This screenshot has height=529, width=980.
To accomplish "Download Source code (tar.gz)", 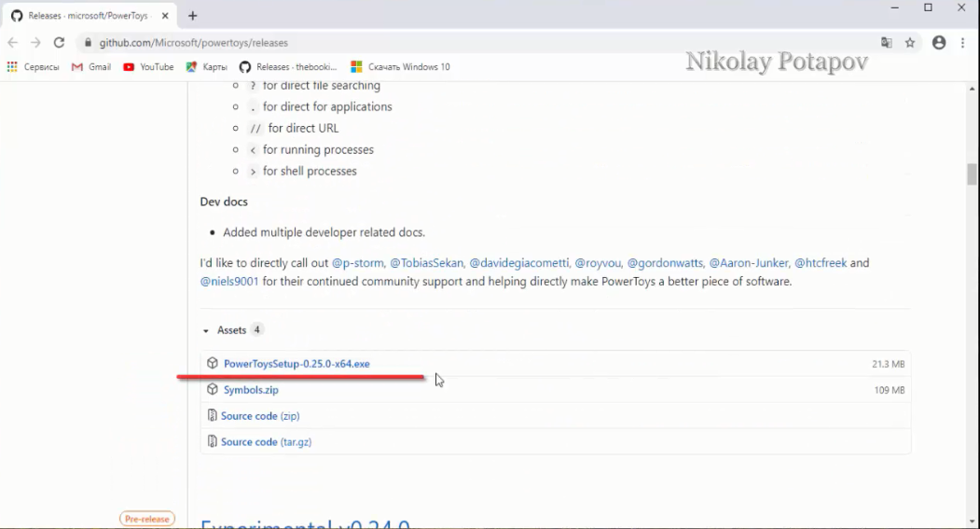I will coord(267,442).
